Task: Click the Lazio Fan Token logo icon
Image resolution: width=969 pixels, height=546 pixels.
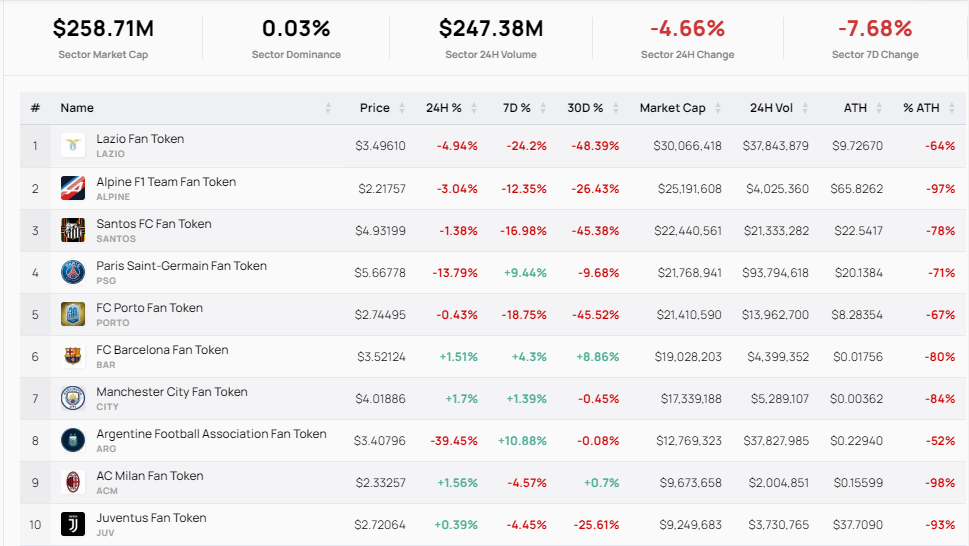Action: point(73,146)
